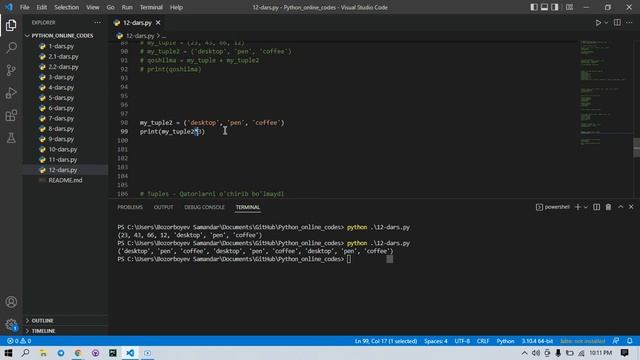This screenshot has height=360, width=640.
Task: Open notifications bell in status bar
Action: 630,341
